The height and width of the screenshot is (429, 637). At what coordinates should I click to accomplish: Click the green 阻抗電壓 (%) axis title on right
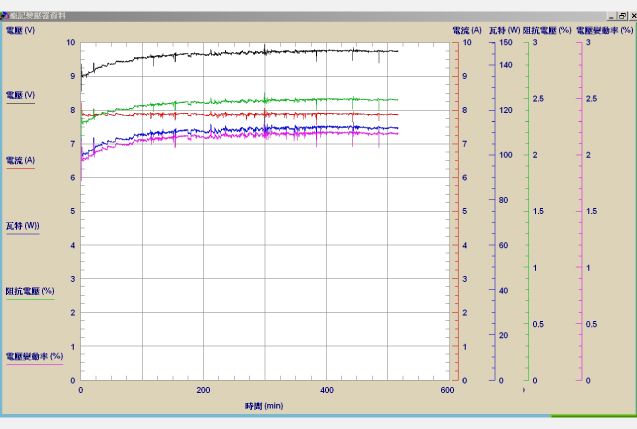click(x=547, y=31)
